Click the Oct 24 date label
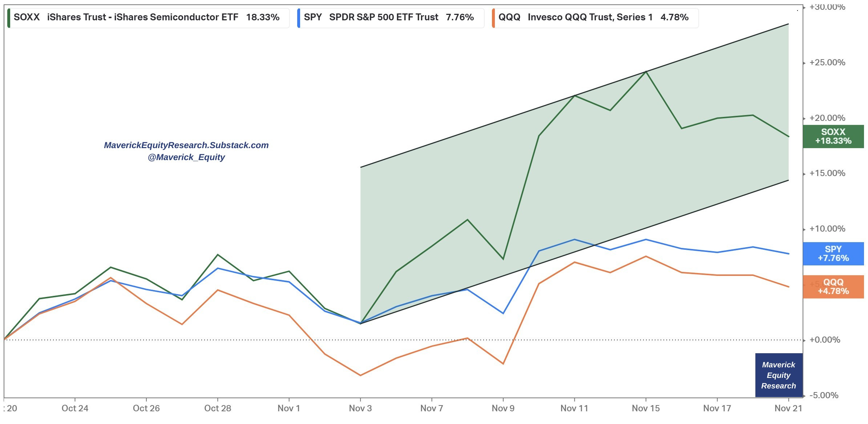 (75, 408)
